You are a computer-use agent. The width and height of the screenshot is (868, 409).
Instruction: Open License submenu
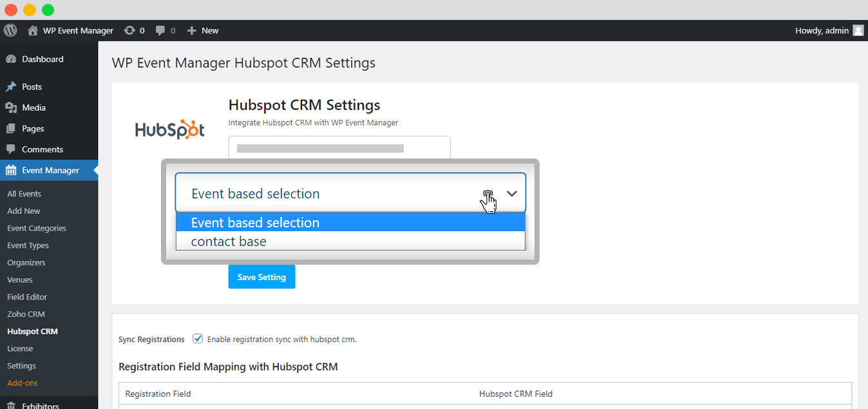(x=20, y=348)
